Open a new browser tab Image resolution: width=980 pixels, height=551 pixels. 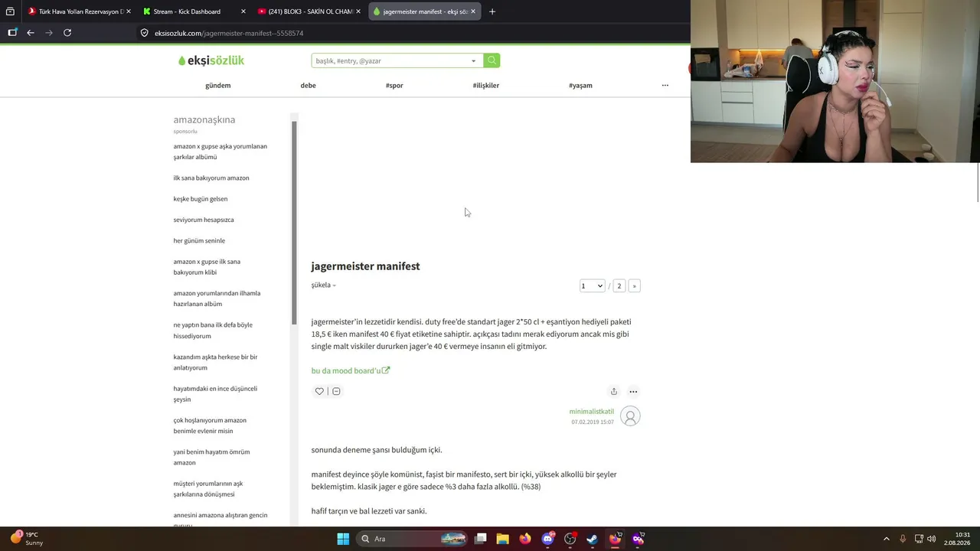pos(492,11)
